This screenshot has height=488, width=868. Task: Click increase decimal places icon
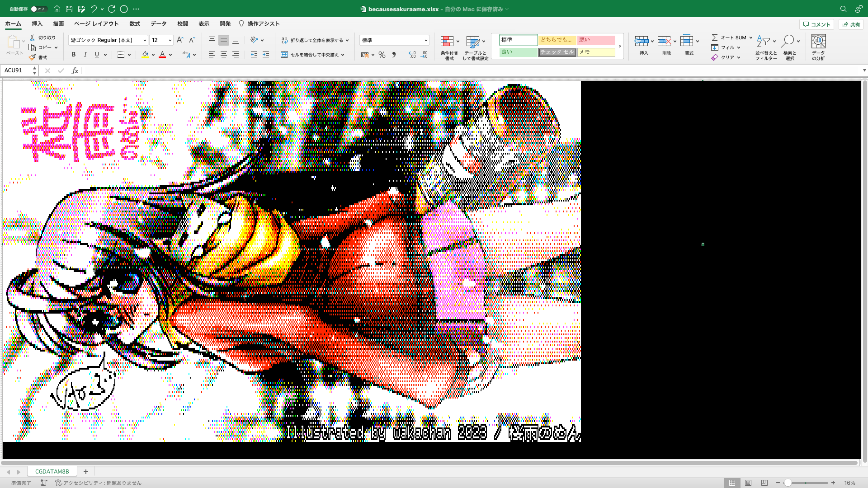click(412, 55)
